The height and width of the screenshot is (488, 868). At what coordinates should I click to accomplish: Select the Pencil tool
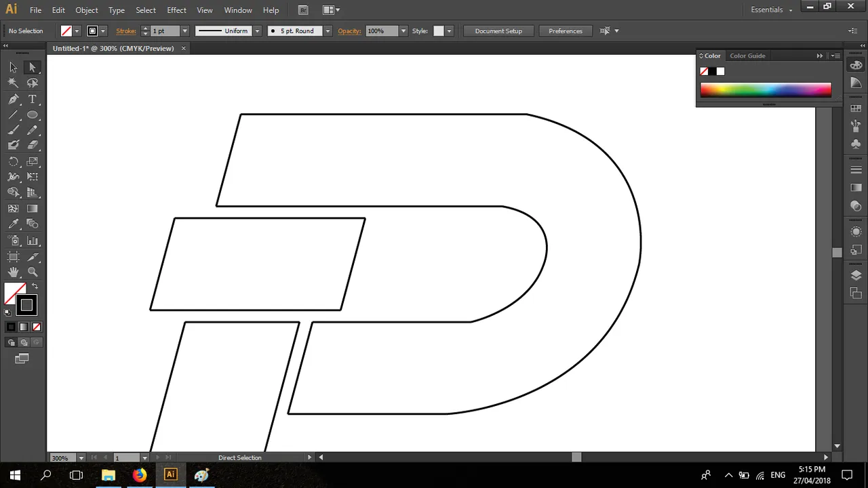click(32, 130)
